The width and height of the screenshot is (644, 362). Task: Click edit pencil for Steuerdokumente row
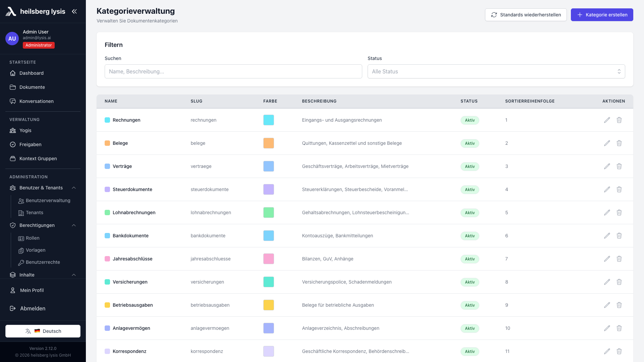click(x=607, y=189)
